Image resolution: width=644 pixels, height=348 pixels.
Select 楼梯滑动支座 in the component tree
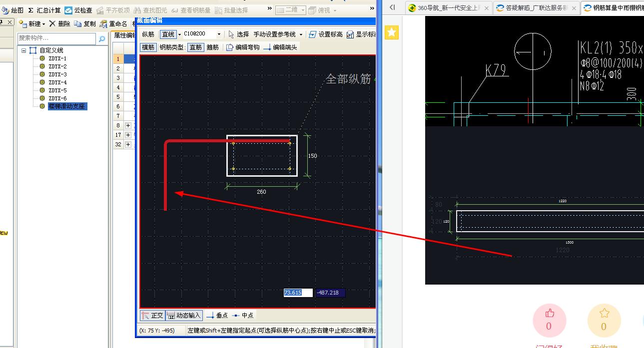coord(67,106)
